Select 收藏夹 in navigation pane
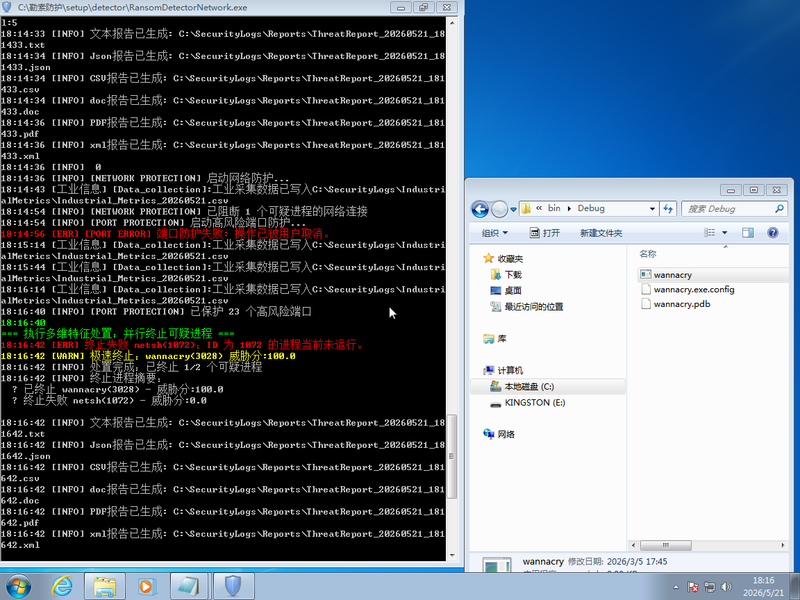Screen dimensions: 800x600 point(503,259)
